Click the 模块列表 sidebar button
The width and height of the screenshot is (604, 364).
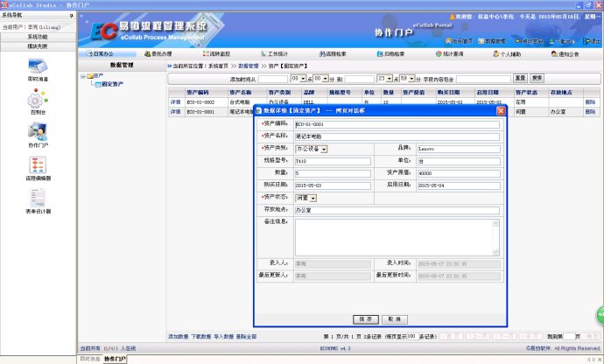click(x=38, y=46)
